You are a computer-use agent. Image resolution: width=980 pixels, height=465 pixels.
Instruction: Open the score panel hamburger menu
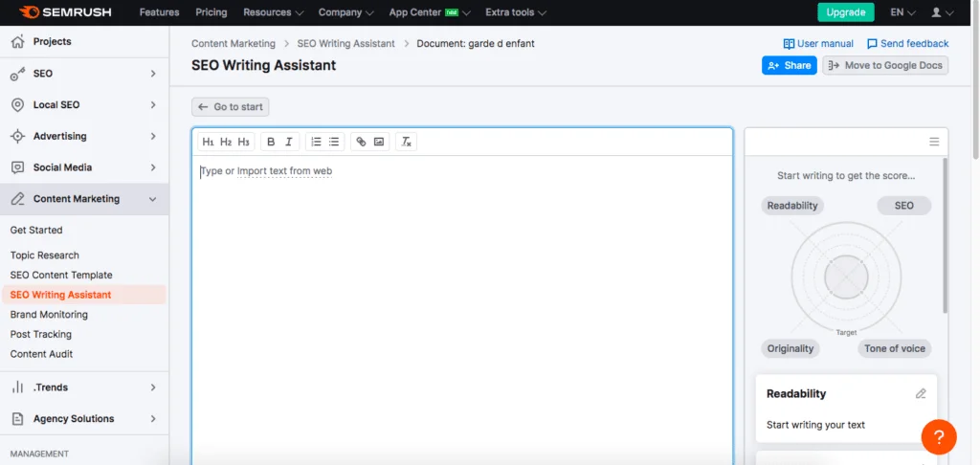(x=934, y=142)
